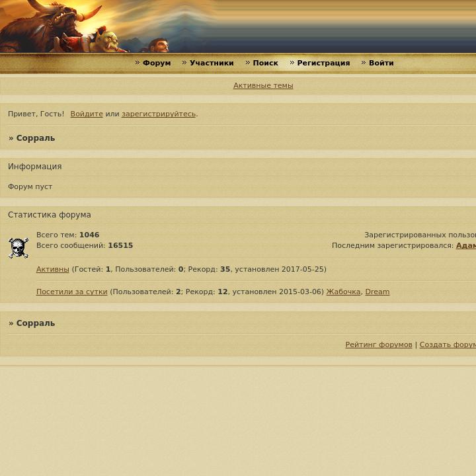Open the Активные темы link
The width and height of the screenshot is (476, 476).
click(x=263, y=85)
